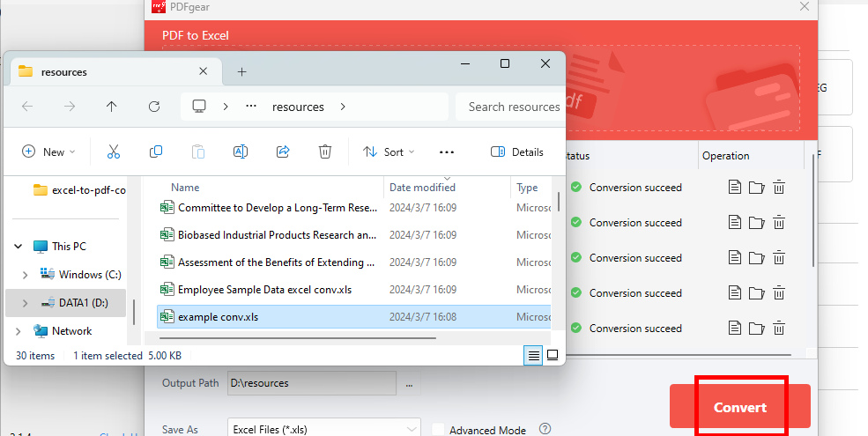Select This PC in navigation pane
This screenshot has height=436, width=868.
pyautogui.click(x=70, y=247)
